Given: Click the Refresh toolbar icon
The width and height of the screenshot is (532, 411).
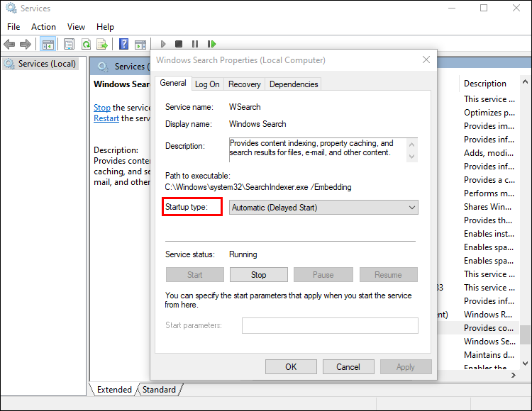Looking at the screenshot, I should pos(86,44).
